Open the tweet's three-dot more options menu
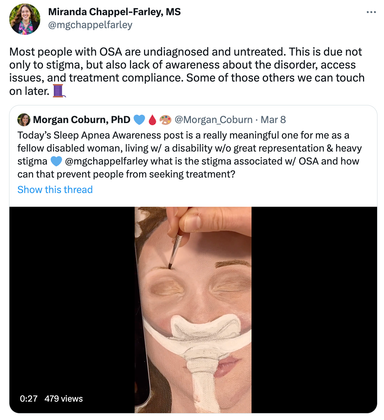The width and height of the screenshot is (384, 420). (x=371, y=12)
